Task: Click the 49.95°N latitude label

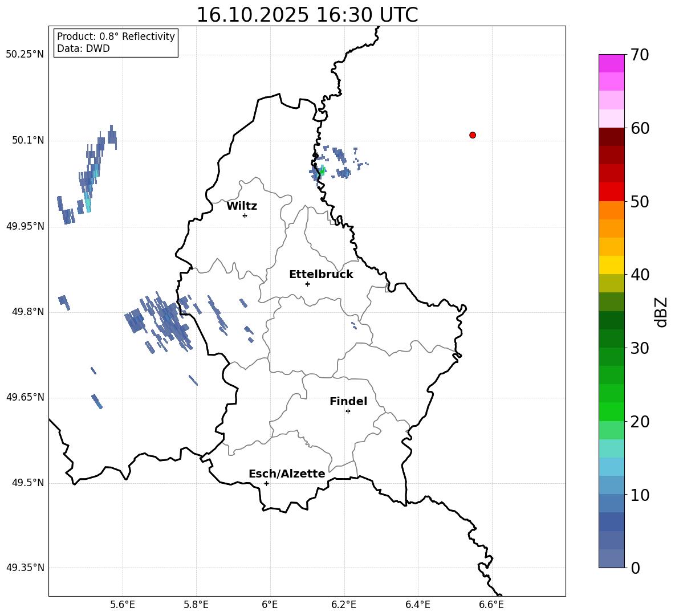Action: coord(25,226)
